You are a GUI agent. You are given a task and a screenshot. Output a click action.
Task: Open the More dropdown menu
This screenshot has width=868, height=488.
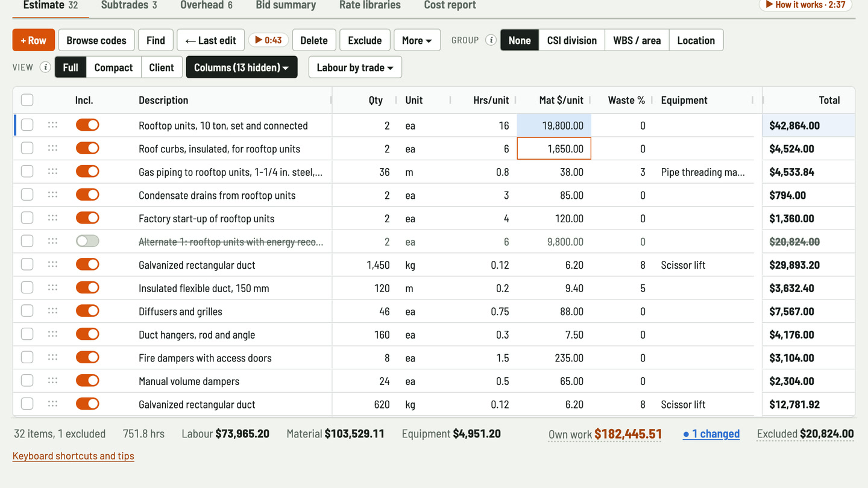coord(417,40)
